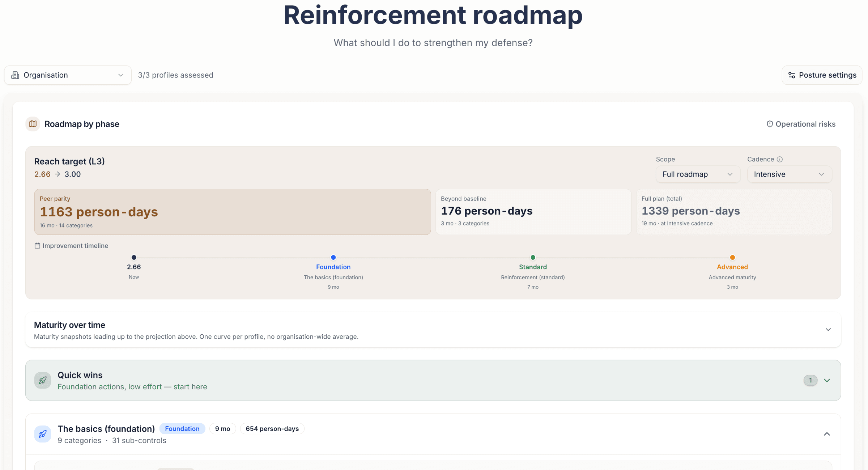Click the Now 2.66 timeline dot
Viewport: 868px width, 470px height.
pos(134,257)
